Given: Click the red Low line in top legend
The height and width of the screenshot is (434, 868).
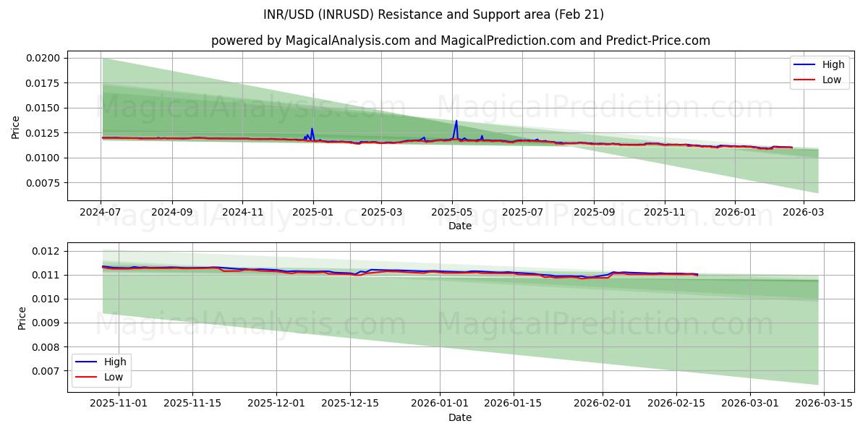Looking at the screenshot, I should coord(805,80).
